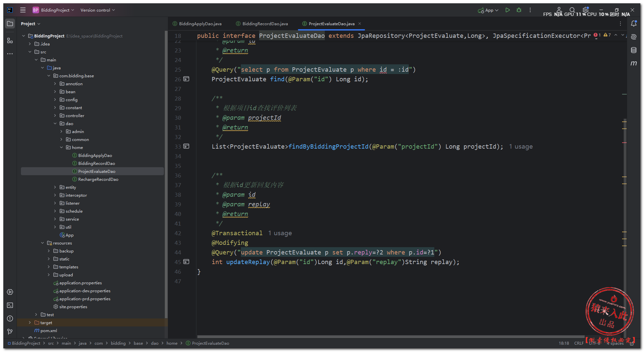Open the Database tool window icon

(x=633, y=50)
